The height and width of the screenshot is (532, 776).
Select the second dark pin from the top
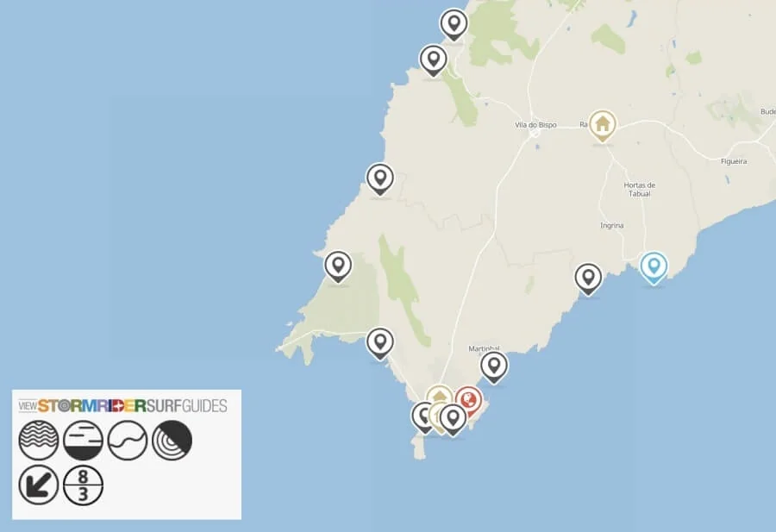[433, 59]
